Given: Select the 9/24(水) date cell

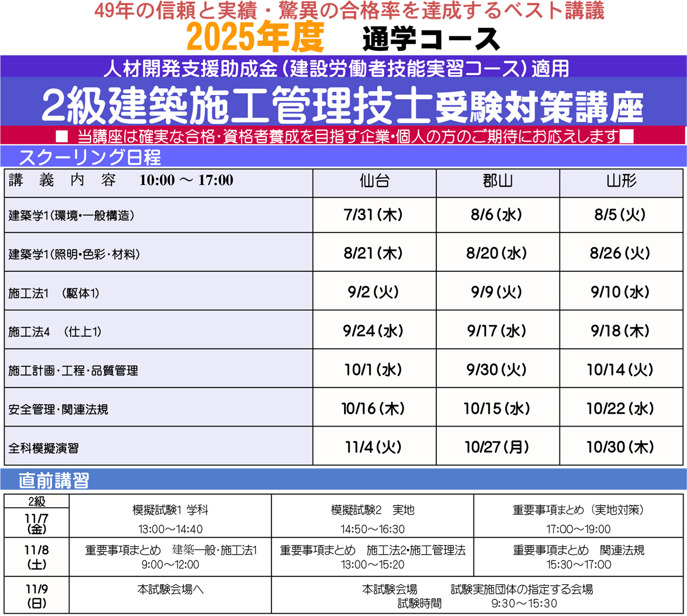Looking at the screenshot, I should point(374,330).
